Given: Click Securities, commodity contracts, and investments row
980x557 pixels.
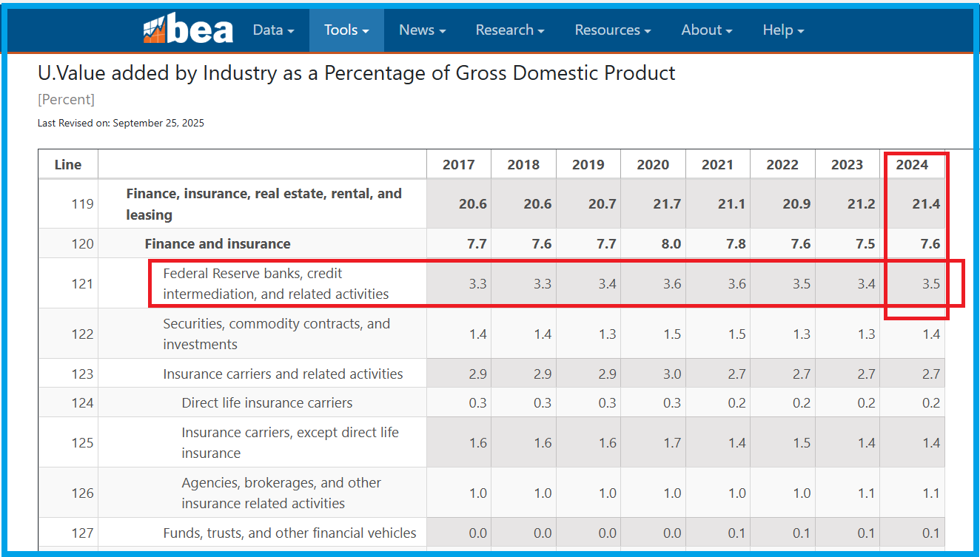Looking at the screenshot, I should point(276,334).
